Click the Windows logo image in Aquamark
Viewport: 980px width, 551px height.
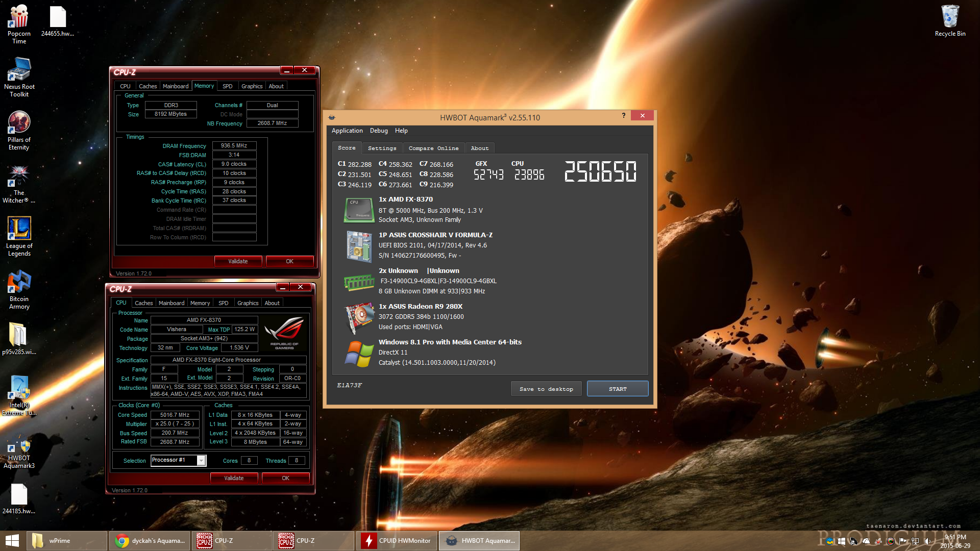(359, 354)
